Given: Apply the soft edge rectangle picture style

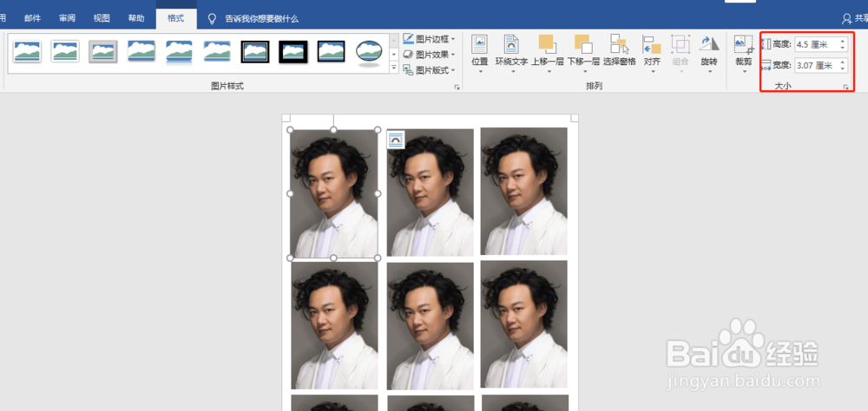Looking at the screenshot, I should [217, 51].
